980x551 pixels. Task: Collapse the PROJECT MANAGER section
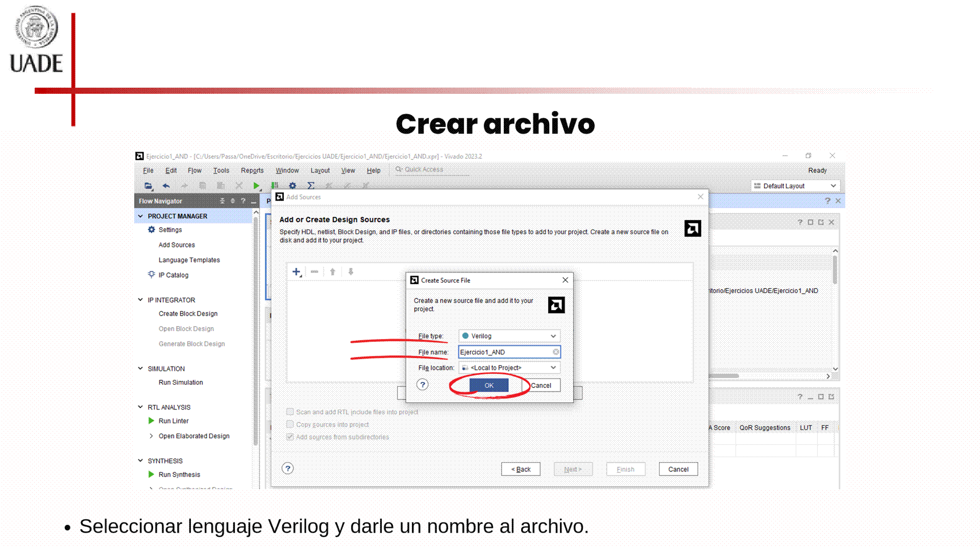pos(140,216)
